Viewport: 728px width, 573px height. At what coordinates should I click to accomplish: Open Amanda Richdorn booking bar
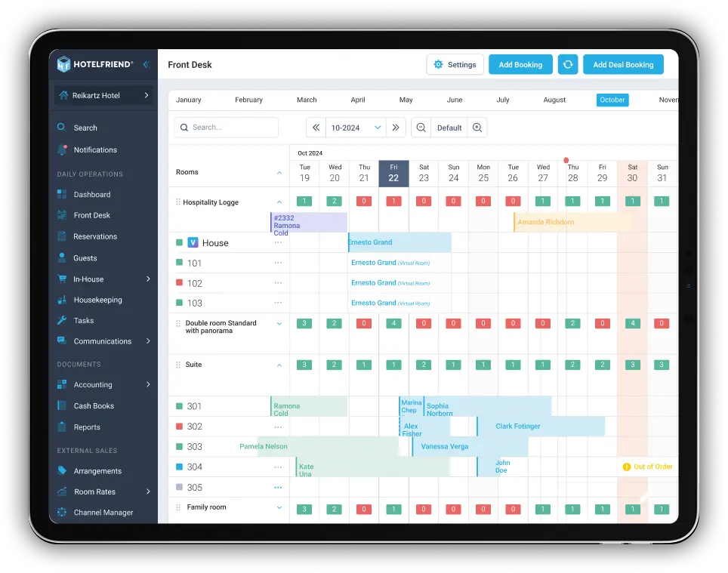[x=572, y=222]
